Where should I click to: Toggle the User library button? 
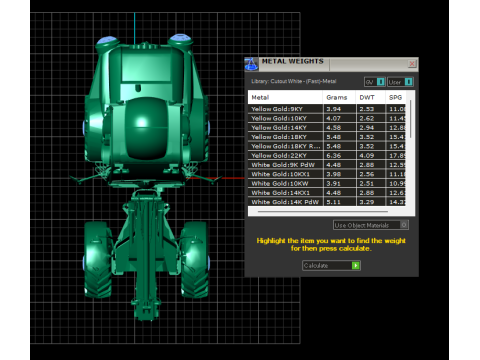point(400,82)
